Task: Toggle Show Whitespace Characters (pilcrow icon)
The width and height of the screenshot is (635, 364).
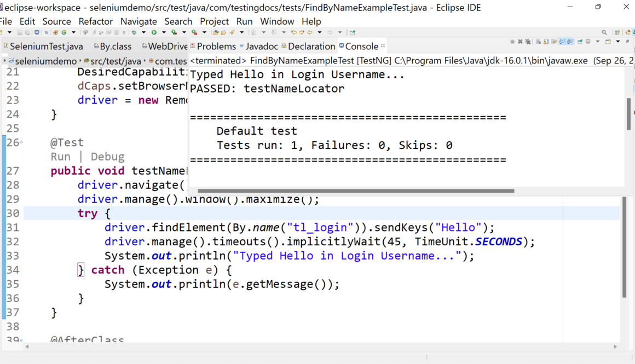Action: click(124, 32)
